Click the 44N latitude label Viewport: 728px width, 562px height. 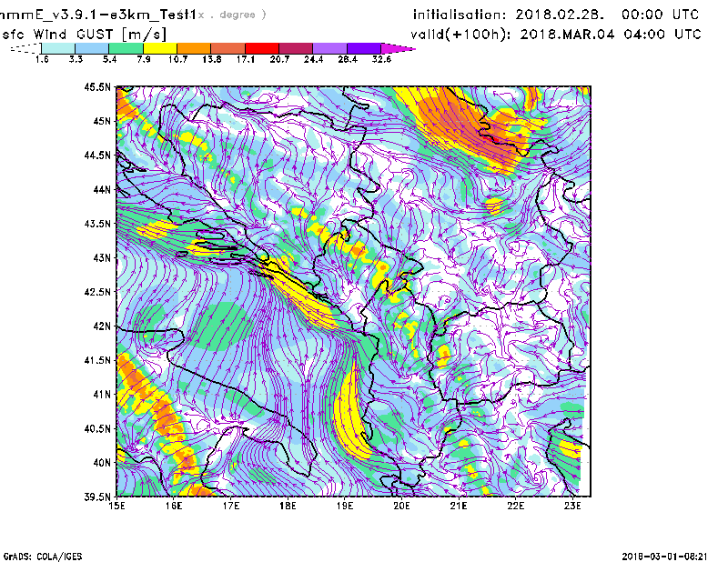pos(102,190)
